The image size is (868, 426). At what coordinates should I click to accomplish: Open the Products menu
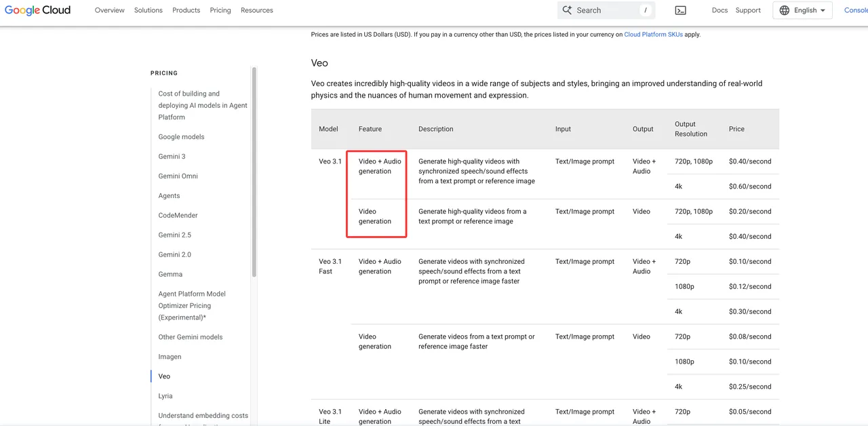click(x=186, y=10)
